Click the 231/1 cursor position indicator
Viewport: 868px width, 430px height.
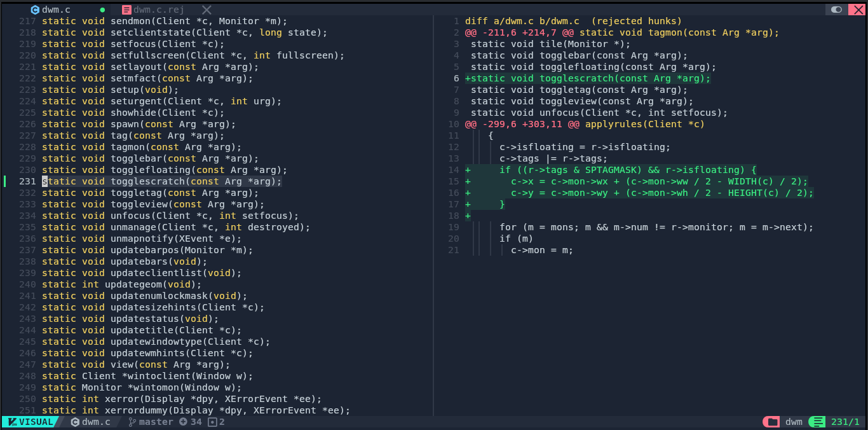point(845,422)
